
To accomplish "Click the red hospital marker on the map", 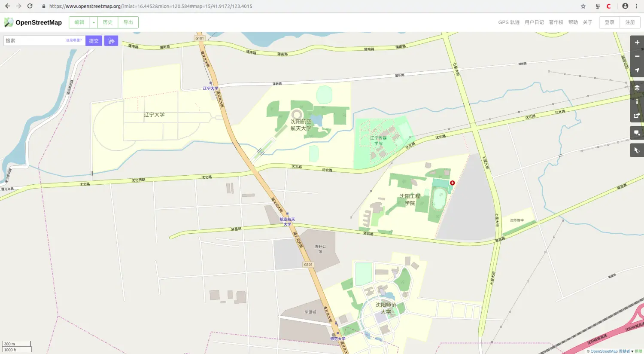I will pyautogui.click(x=452, y=183).
